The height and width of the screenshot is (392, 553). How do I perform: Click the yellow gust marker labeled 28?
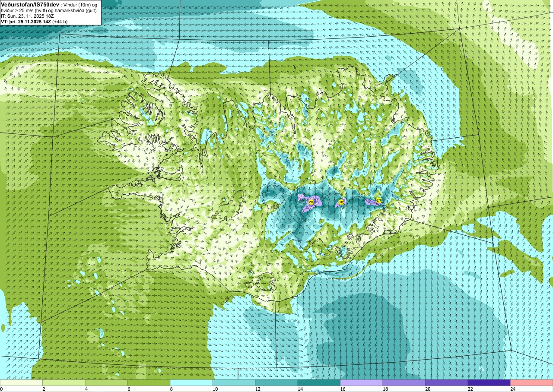pos(311,202)
